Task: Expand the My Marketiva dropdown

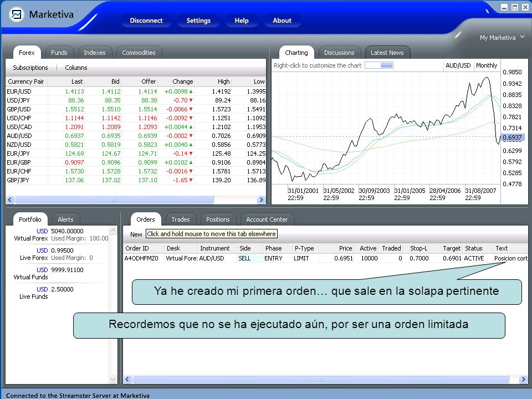Action: coord(502,37)
